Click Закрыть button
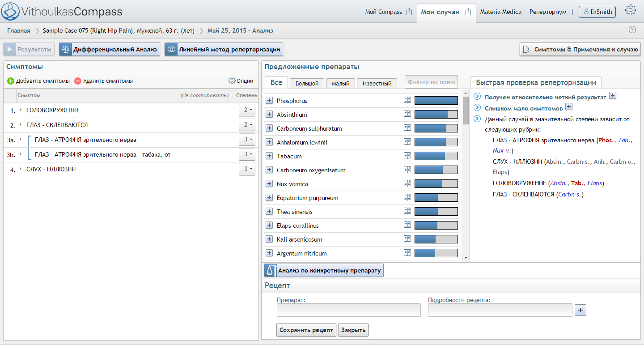Viewport: 644px width, 345px height. (353, 330)
